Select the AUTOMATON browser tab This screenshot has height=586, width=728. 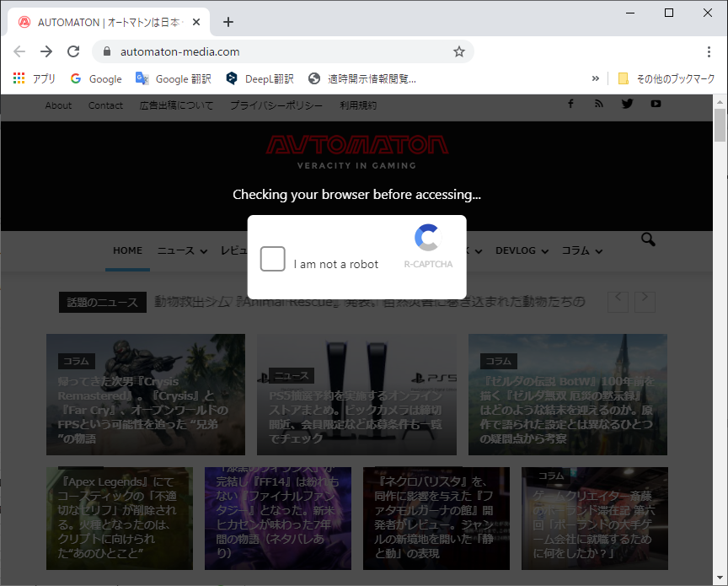click(109, 22)
